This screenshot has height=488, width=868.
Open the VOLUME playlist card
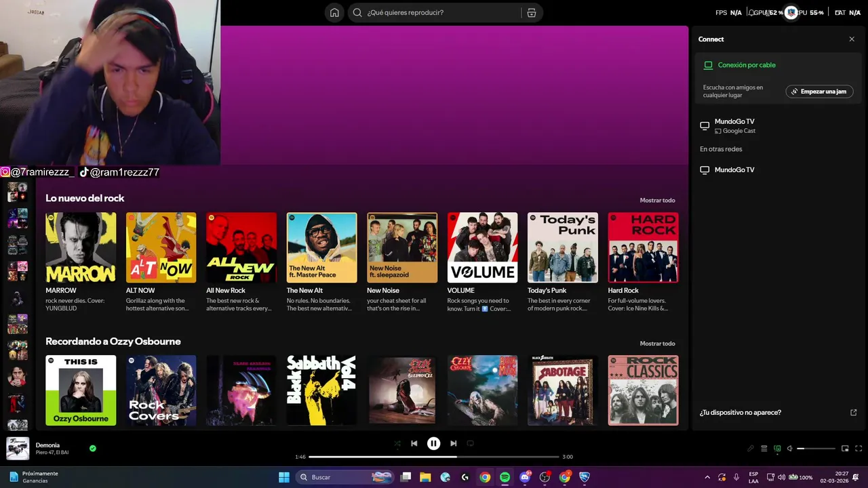pos(482,262)
